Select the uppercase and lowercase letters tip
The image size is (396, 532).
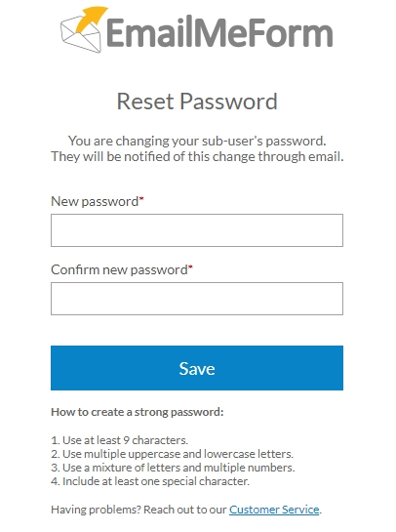[x=173, y=454]
